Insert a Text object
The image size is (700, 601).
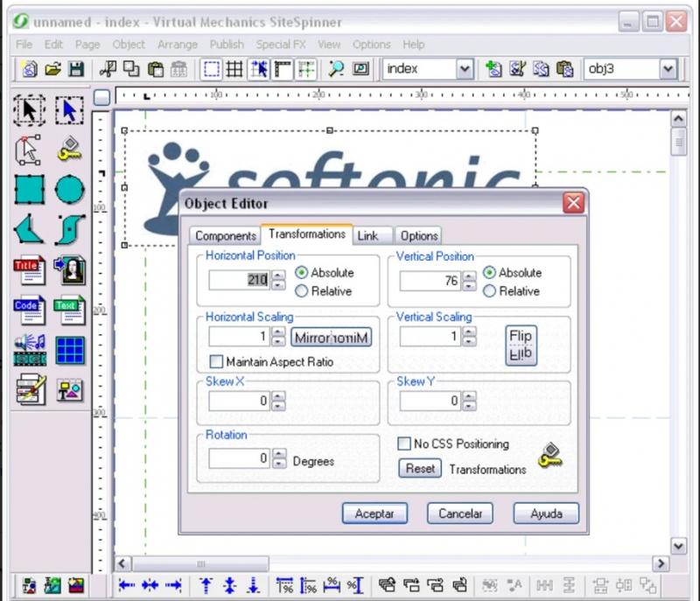pos(70,310)
